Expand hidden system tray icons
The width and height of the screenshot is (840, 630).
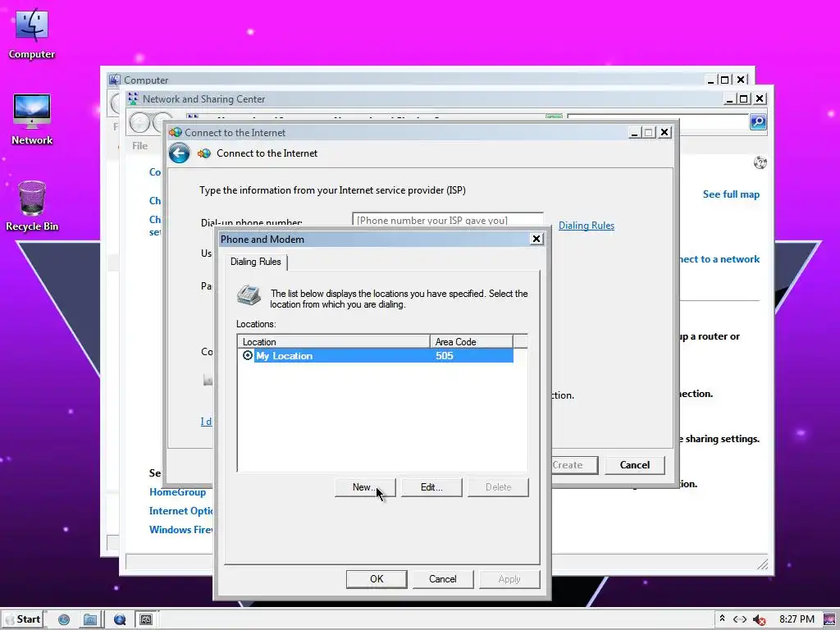pyautogui.click(x=722, y=619)
